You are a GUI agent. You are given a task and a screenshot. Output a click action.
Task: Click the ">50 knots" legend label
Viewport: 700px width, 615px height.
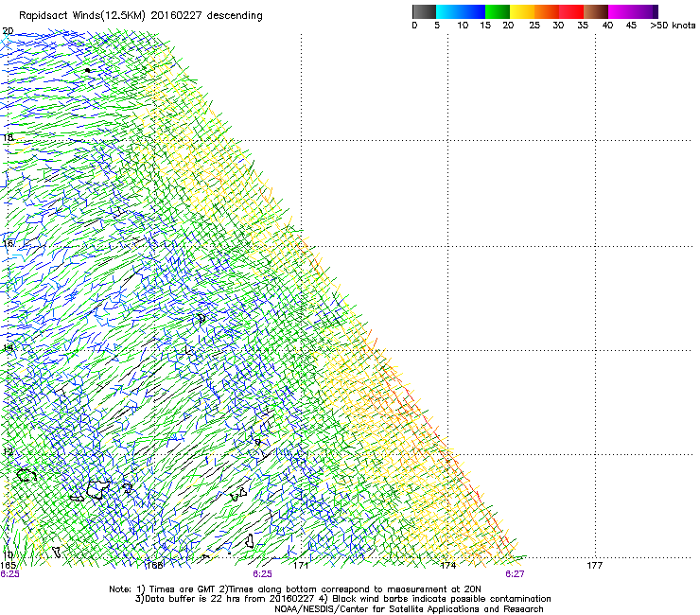pyautogui.click(x=673, y=26)
